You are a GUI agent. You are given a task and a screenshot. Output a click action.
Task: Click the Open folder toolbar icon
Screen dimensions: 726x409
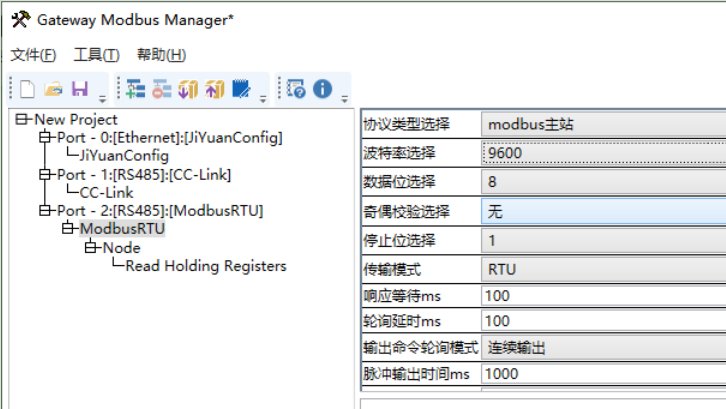pos(54,89)
